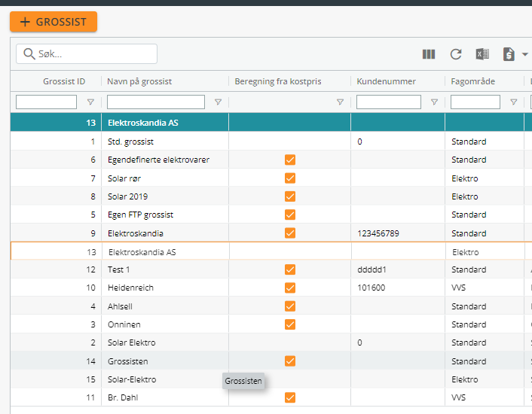Click customer number 101600
Viewport: 532px width, 414px height.
[371, 288]
